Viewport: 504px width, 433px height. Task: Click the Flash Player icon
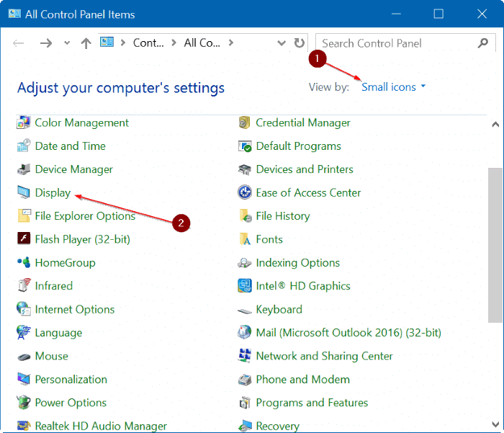pyautogui.click(x=24, y=239)
